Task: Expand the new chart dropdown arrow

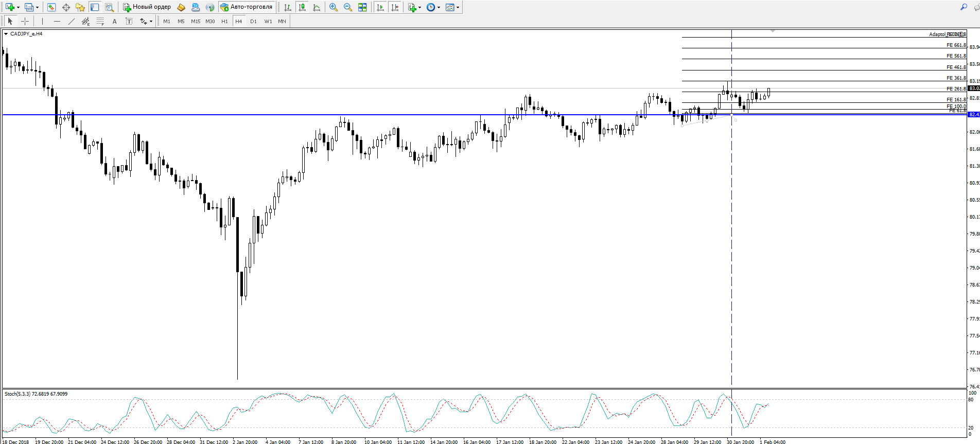Action: pos(18,7)
